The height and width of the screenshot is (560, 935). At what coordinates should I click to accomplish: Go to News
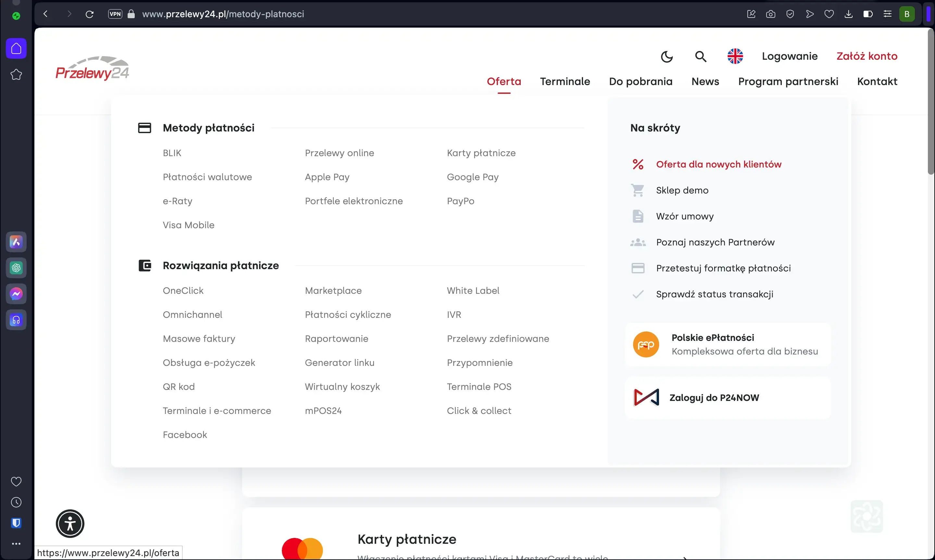705,81
